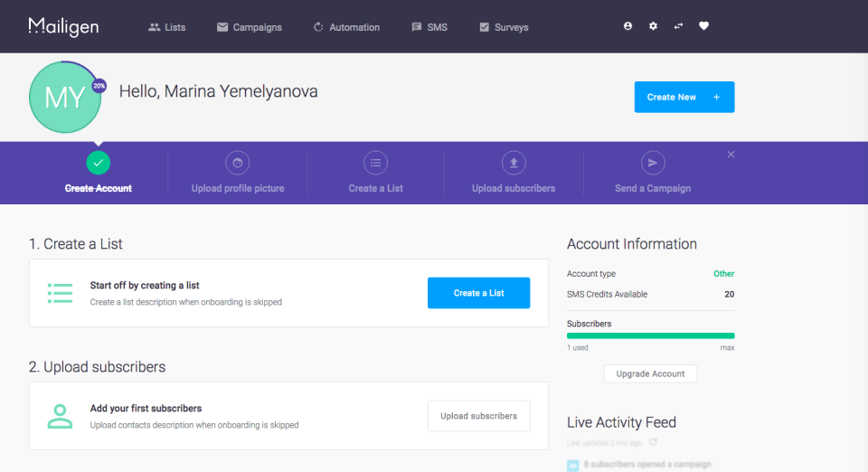Go to the Automation section

pos(346,27)
